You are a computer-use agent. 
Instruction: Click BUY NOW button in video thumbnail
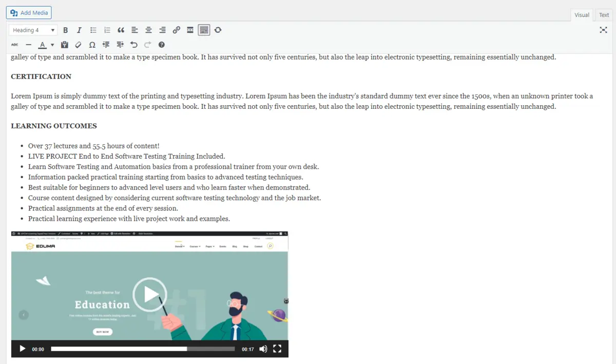click(103, 332)
